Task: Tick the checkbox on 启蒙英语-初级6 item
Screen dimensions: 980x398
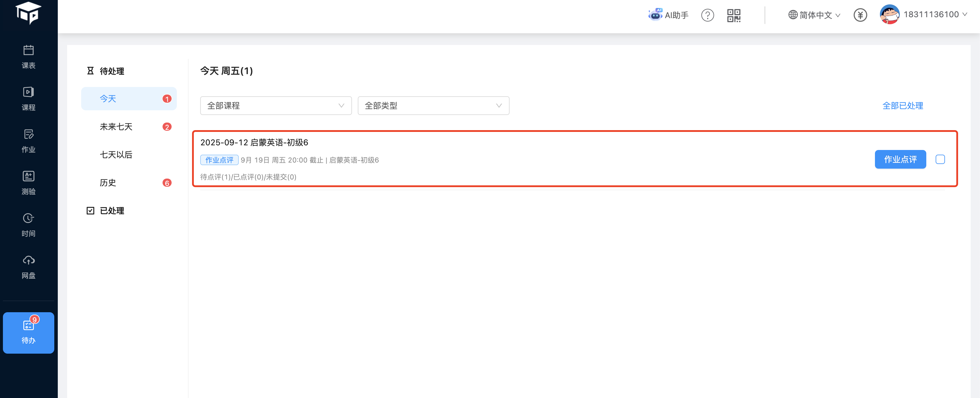Action: pos(940,159)
